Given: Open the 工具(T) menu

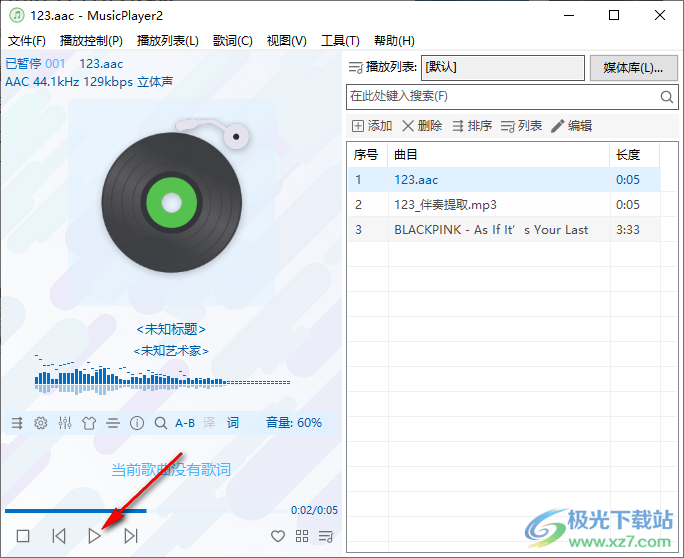Looking at the screenshot, I should (x=340, y=41).
